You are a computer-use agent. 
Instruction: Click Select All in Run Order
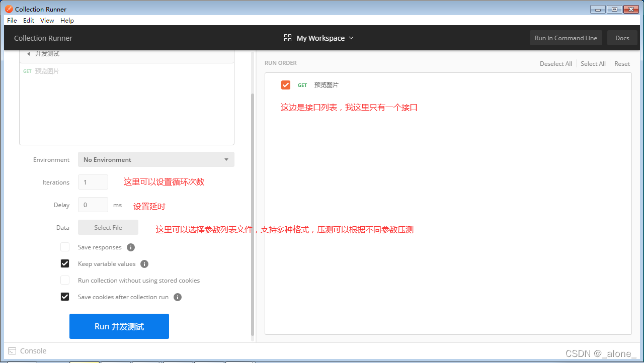593,63
